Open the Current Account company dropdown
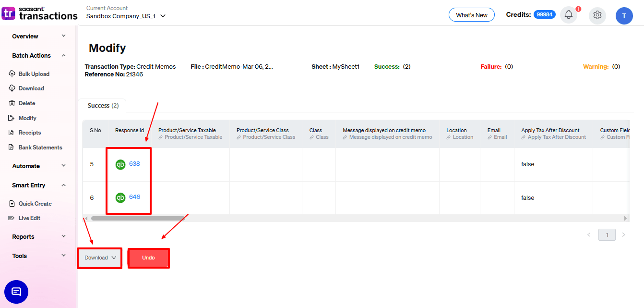The height and width of the screenshot is (308, 644). pyautogui.click(x=126, y=16)
